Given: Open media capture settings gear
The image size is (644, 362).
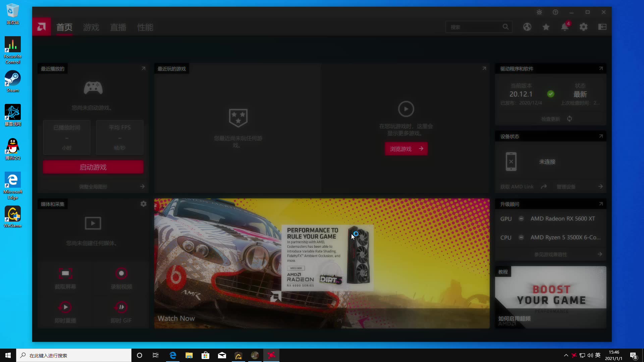Looking at the screenshot, I should [x=144, y=204].
